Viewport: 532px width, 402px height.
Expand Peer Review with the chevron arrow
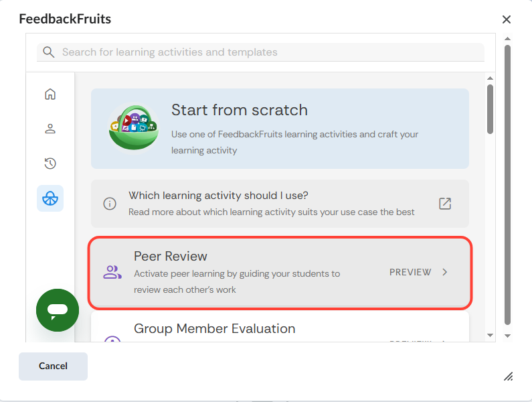tap(445, 272)
